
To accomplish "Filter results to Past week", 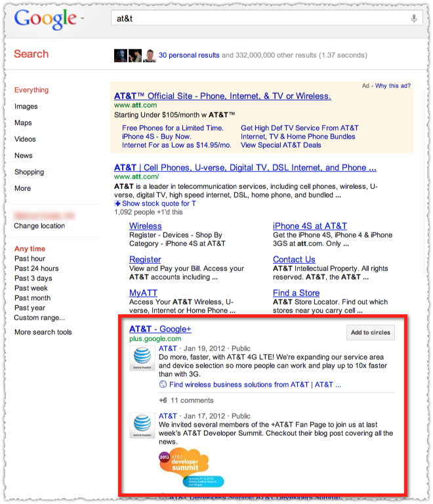I will tap(31, 288).
